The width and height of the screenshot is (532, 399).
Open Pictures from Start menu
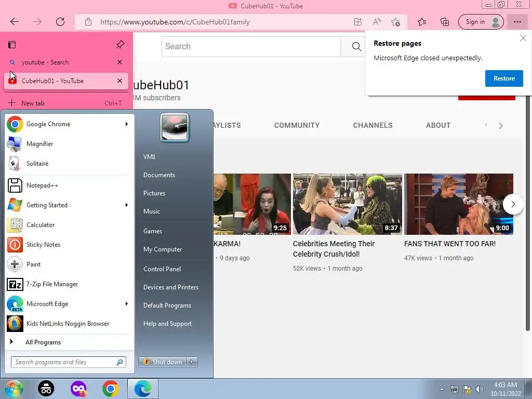154,193
